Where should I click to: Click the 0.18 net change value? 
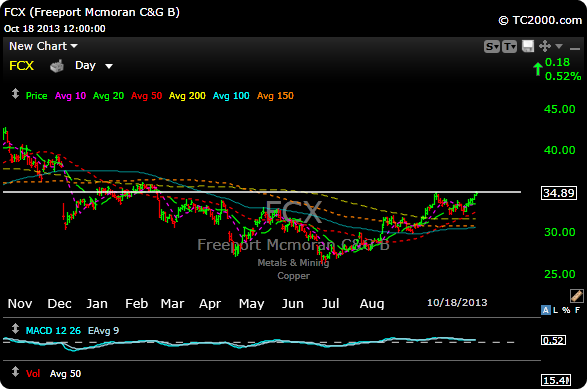[557, 62]
